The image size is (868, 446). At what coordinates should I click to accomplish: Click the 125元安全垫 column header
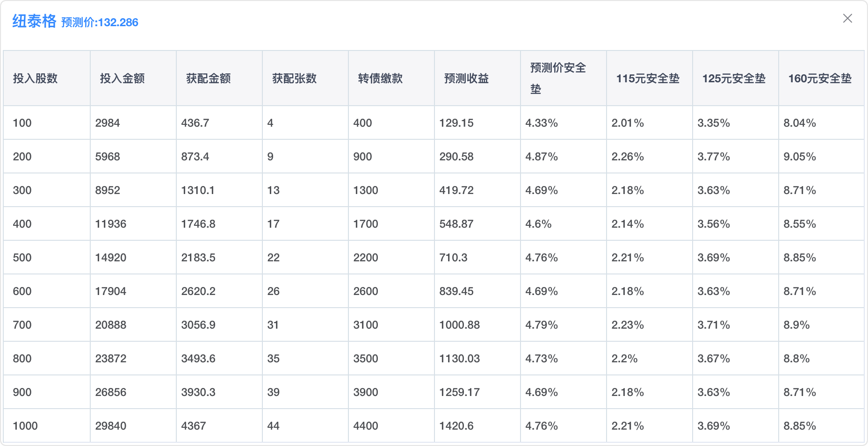[734, 78]
